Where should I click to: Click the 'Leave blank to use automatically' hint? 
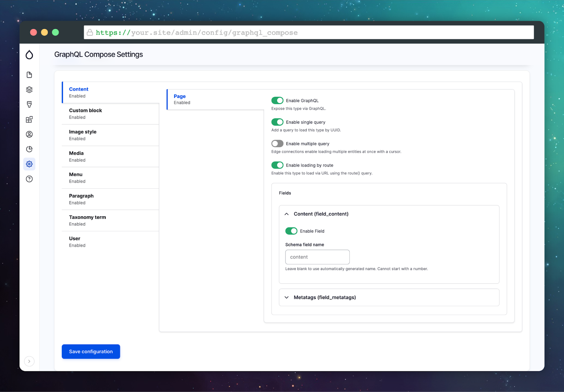click(357, 269)
